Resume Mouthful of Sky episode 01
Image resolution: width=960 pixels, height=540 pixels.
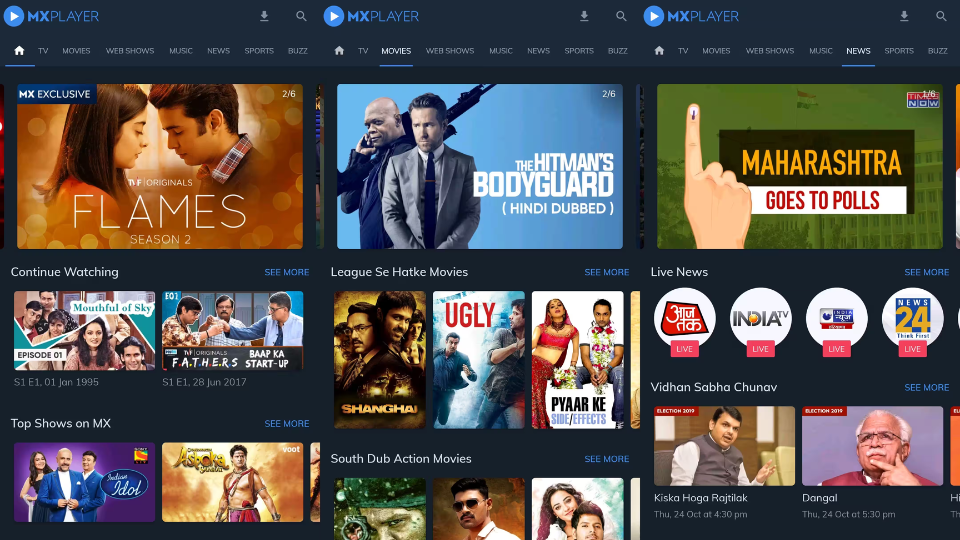[84, 331]
